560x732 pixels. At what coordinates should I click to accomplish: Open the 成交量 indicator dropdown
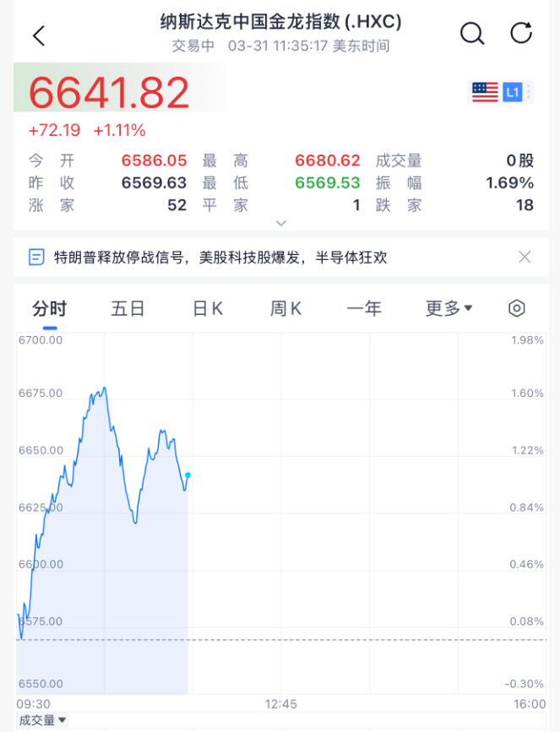[x=42, y=720]
